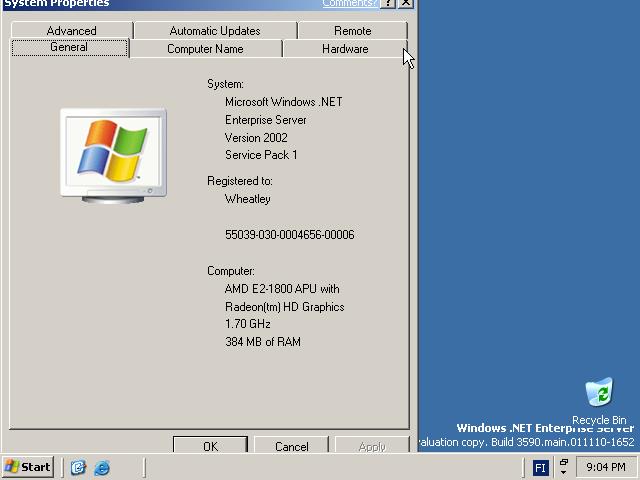Screen dimensions: 640x480
Task: Click the 'Version 2002' text
Action: [256, 138]
